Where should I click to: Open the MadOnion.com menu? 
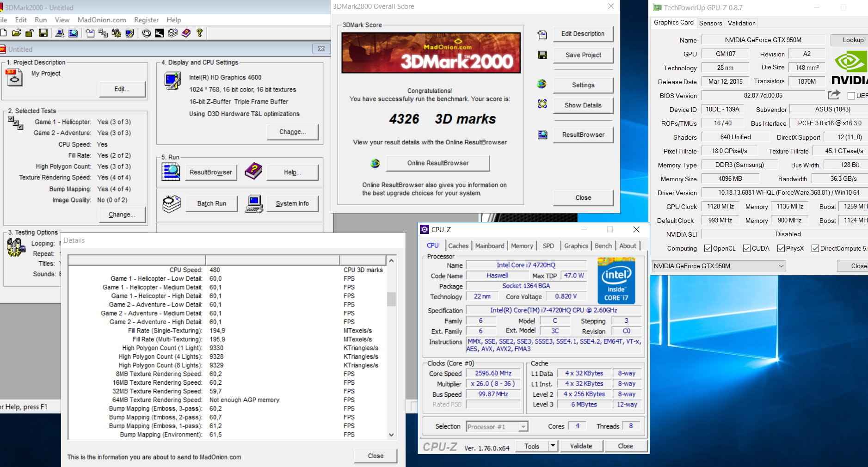point(102,20)
